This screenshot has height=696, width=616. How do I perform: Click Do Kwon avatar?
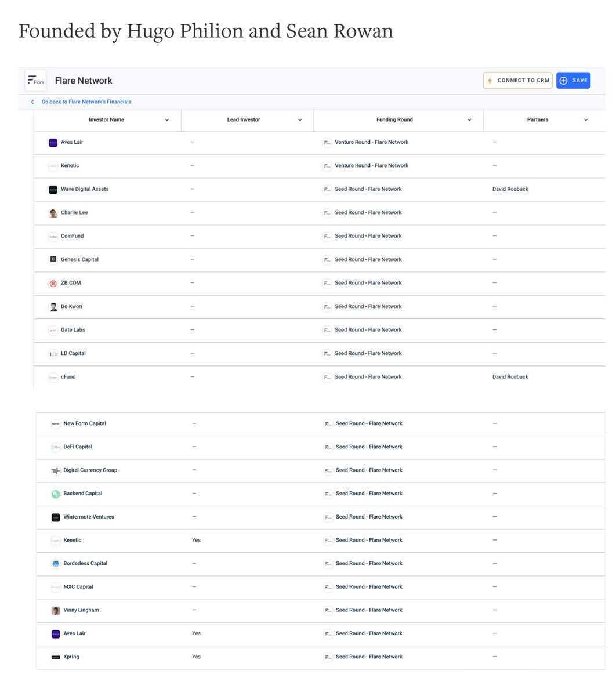[53, 307]
